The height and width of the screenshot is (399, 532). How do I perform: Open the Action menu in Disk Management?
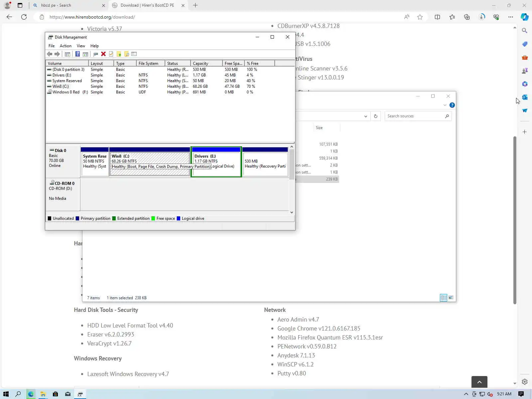[66, 46]
